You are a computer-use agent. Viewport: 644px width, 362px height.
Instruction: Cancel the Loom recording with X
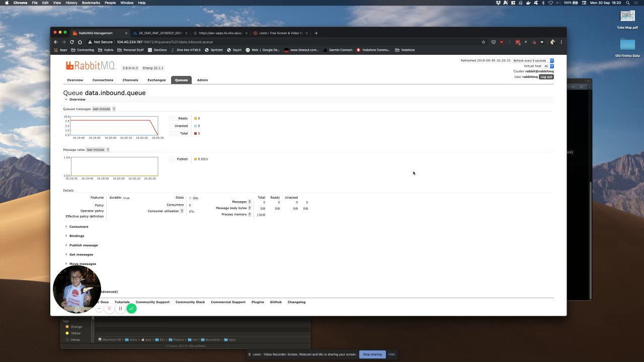pos(109,309)
